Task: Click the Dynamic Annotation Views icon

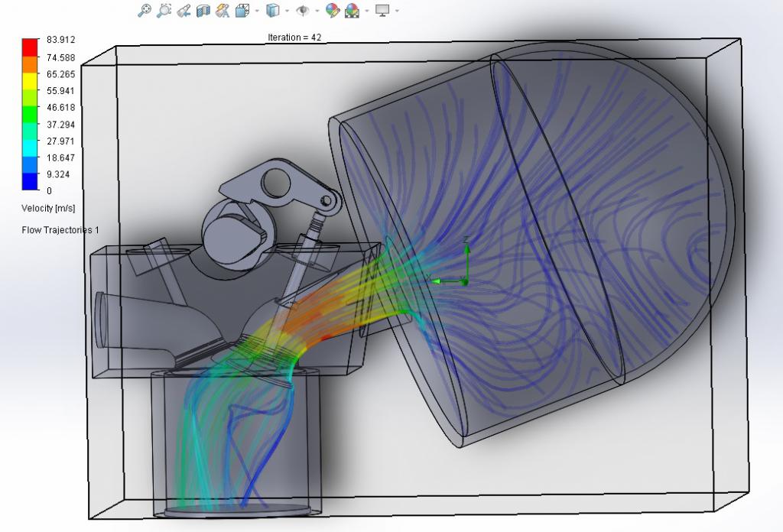Action: (223, 11)
